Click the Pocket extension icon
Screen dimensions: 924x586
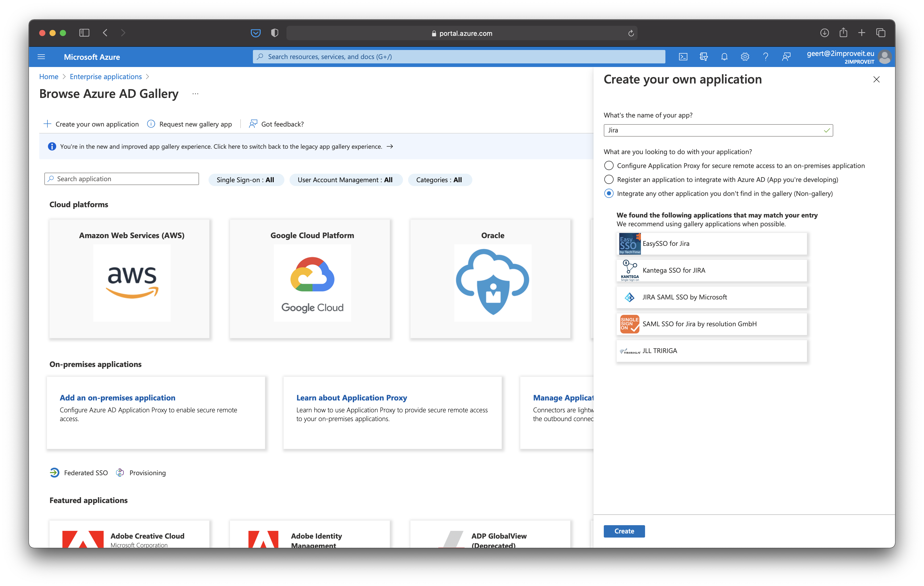[x=255, y=33]
